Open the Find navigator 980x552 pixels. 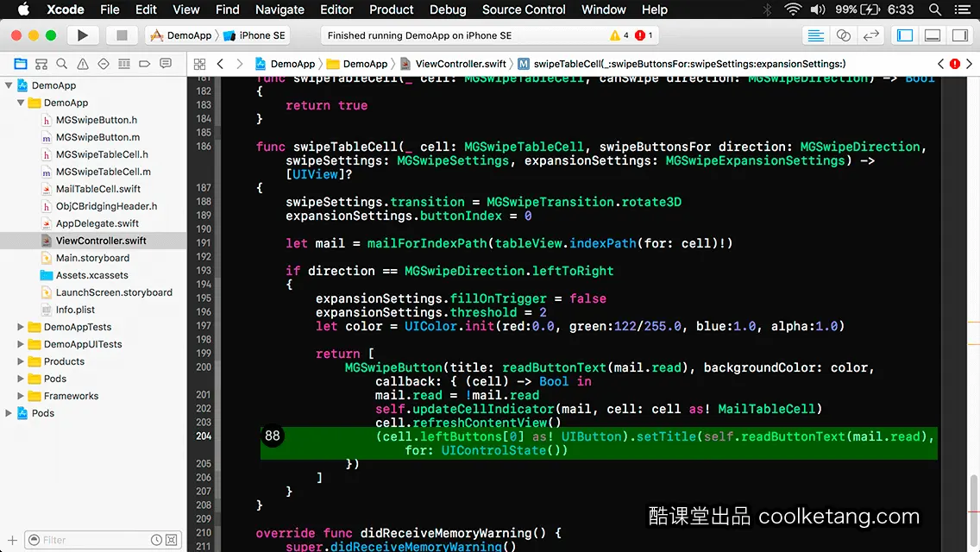pyautogui.click(x=62, y=64)
